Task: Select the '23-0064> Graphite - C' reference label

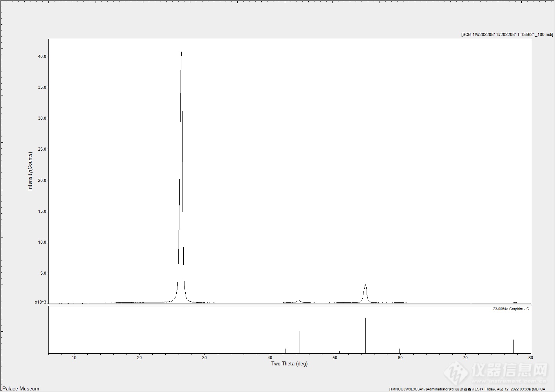Action: click(x=511, y=309)
